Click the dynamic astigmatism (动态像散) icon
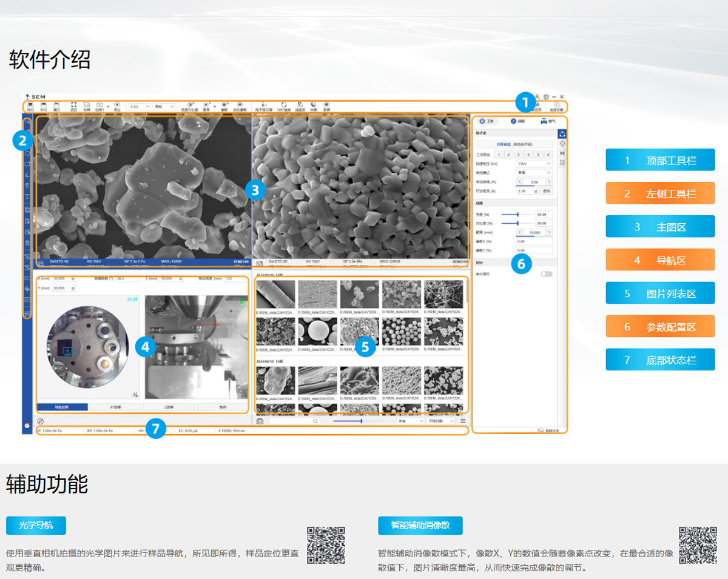Image resolution: width=728 pixels, height=579 pixels. pos(240,106)
